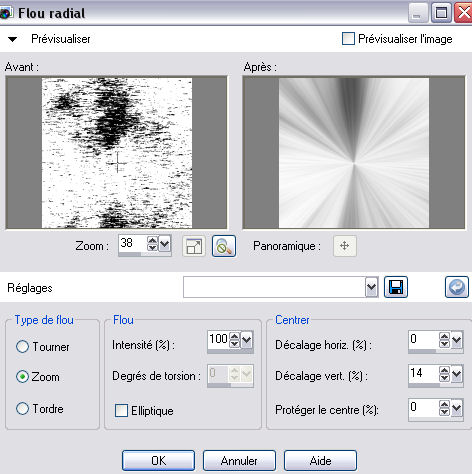Viewport: 472px width, 474px height.
Task: Decrease Décalage vert. value with down arrow
Action: pyautogui.click(x=444, y=377)
